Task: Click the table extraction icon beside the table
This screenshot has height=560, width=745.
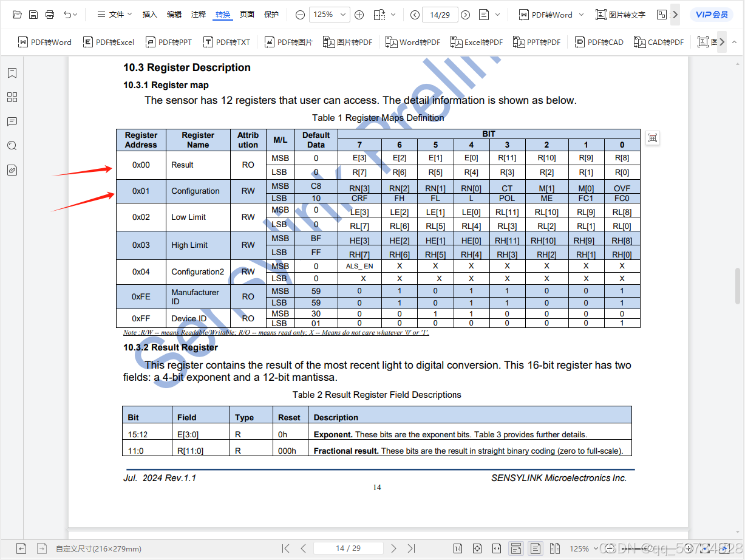Action: click(x=653, y=138)
